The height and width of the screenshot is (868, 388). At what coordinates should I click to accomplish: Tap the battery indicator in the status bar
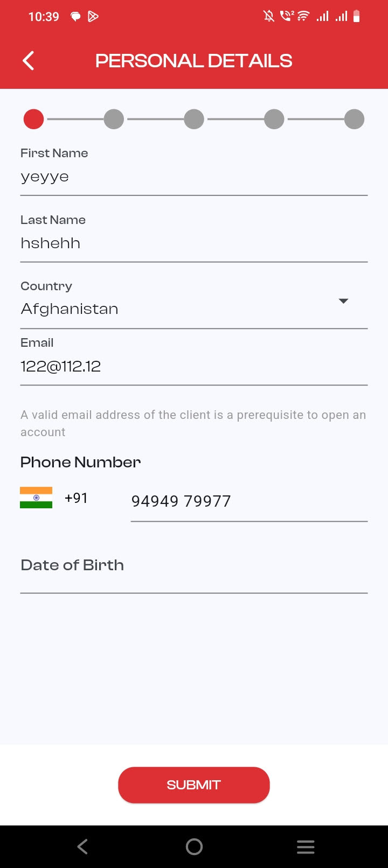tap(356, 17)
